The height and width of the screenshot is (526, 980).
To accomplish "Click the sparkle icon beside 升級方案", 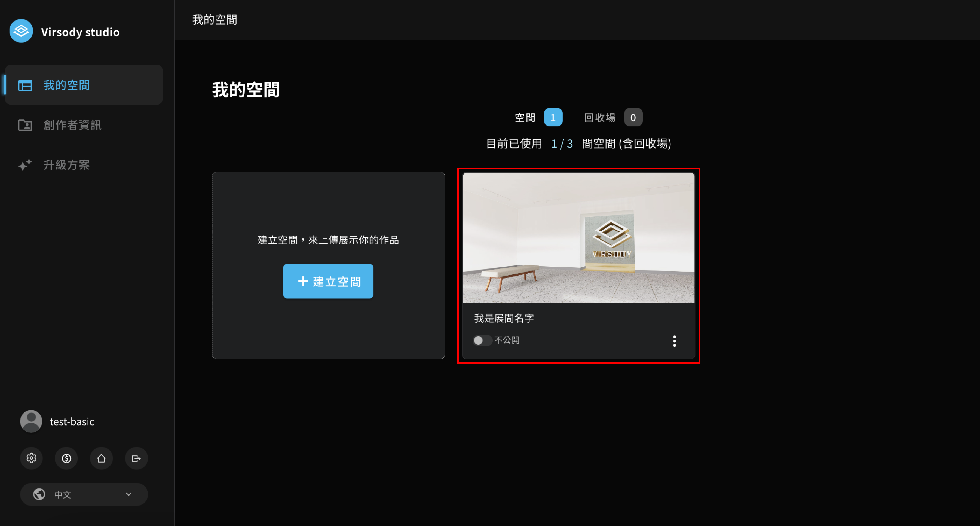I will [x=25, y=165].
